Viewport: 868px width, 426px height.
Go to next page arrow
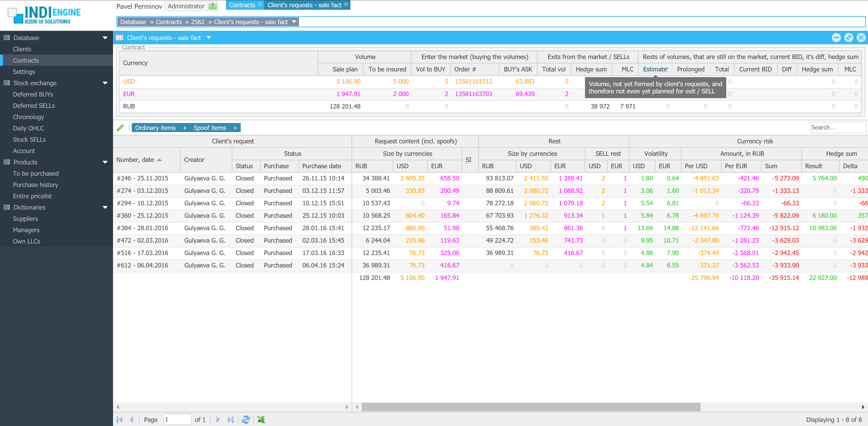[x=218, y=419]
